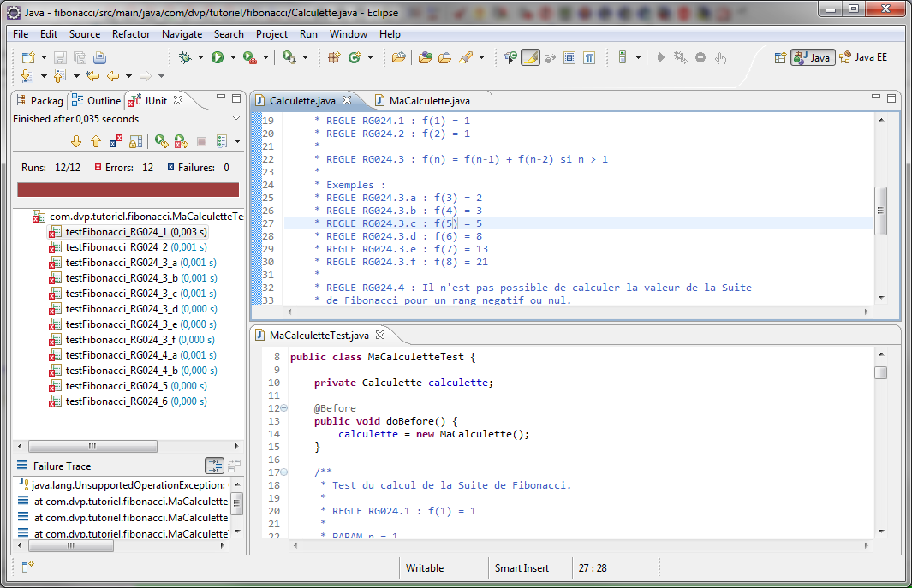Open the Refactor menu
Screen dimensions: 912x588
pos(131,34)
